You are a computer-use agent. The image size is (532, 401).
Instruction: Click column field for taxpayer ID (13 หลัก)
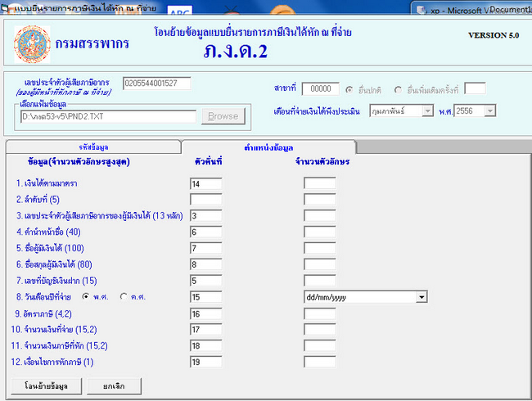(206, 215)
